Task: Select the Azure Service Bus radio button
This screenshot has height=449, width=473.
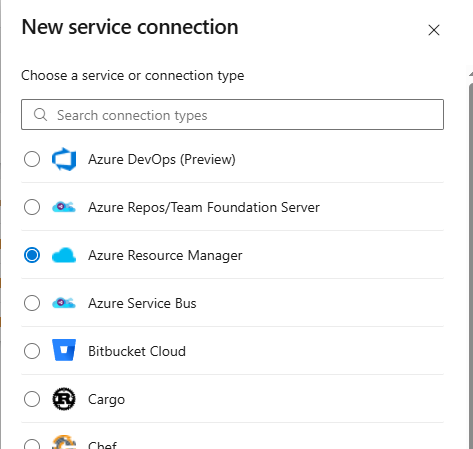Action: [x=32, y=303]
